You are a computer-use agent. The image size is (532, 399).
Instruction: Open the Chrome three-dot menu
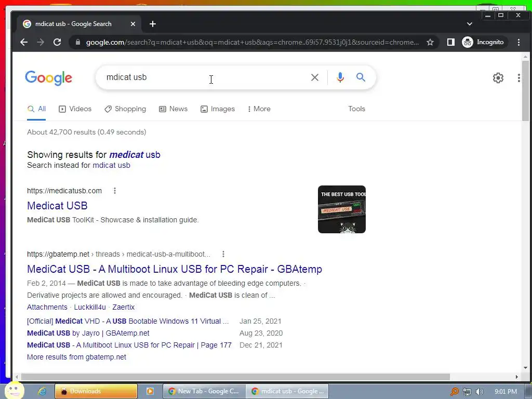pyautogui.click(x=519, y=42)
